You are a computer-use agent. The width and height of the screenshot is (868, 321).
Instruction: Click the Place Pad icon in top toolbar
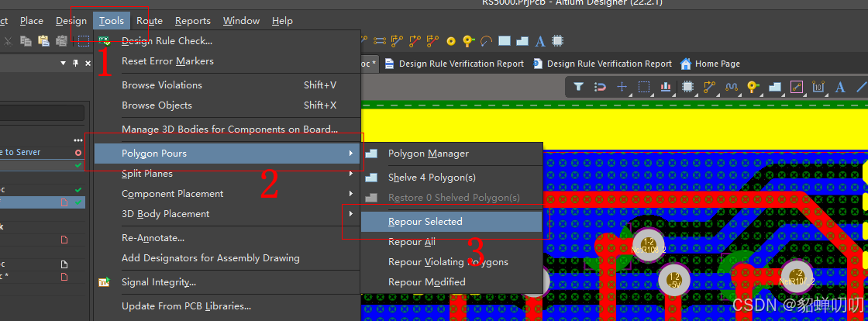(x=451, y=40)
